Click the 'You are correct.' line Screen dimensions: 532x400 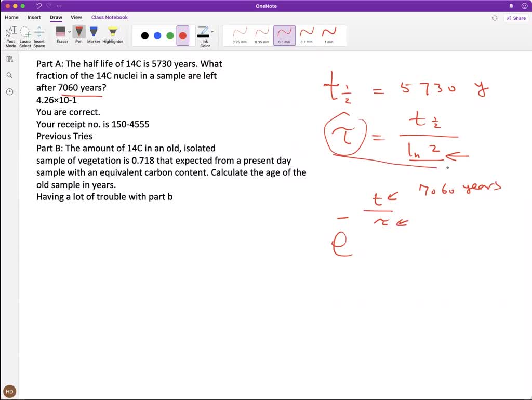coord(68,112)
